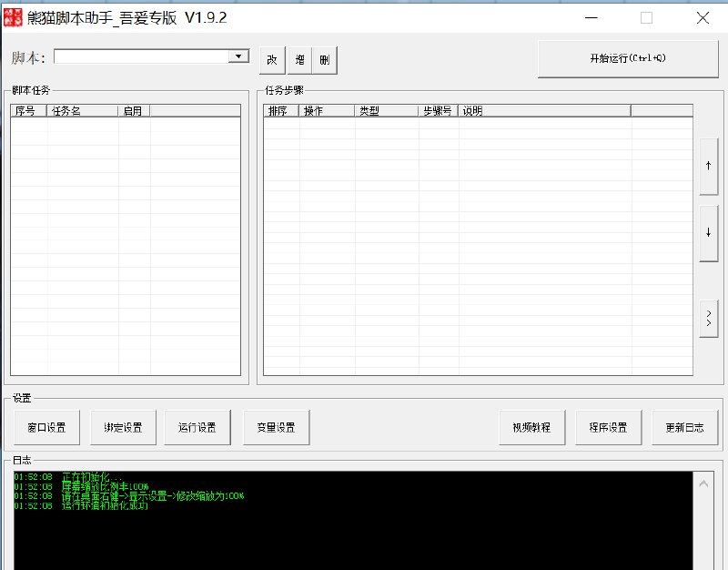The width and height of the screenshot is (728, 570).
Task: Open 变量设置 variable settings
Action: [275, 426]
